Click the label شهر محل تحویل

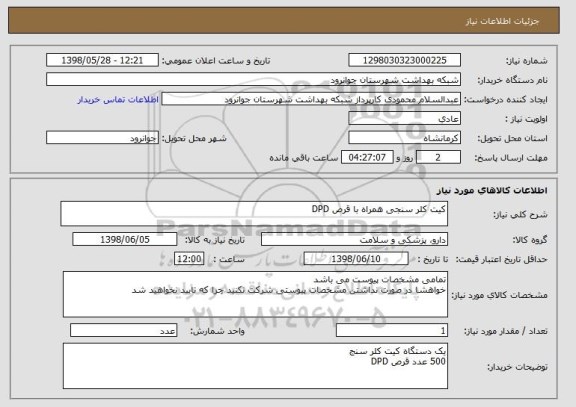[x=194, y=138]
